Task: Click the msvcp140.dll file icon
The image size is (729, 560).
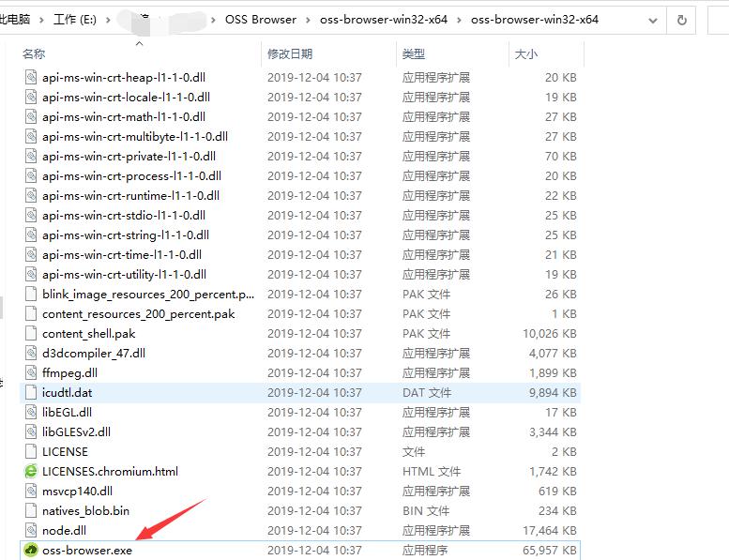Action: [31, 492]
